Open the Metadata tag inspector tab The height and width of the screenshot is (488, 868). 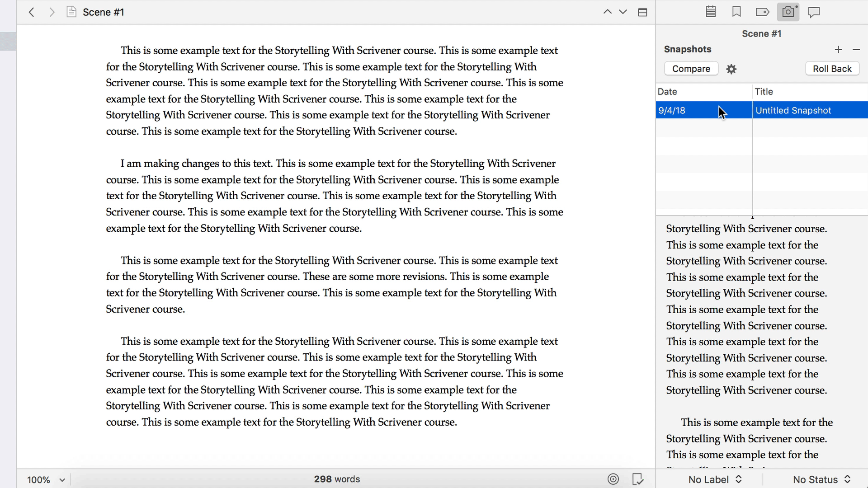pos(762,12)
